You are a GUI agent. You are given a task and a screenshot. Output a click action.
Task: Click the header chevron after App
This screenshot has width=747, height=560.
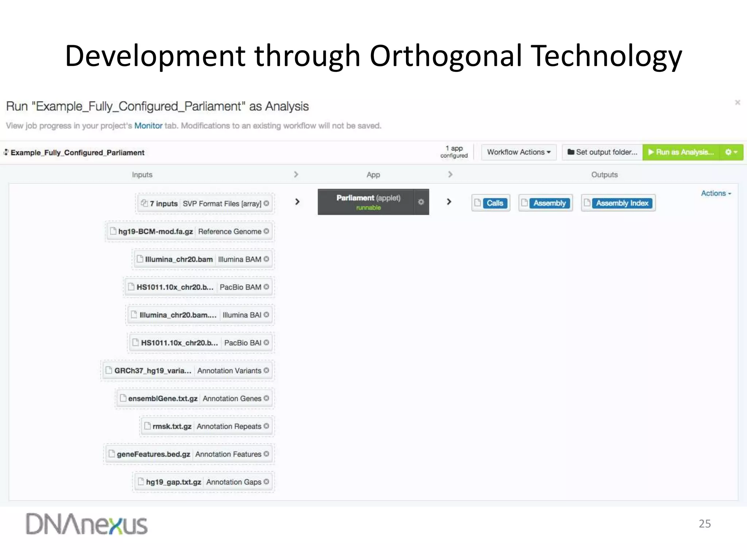(450, 175)
